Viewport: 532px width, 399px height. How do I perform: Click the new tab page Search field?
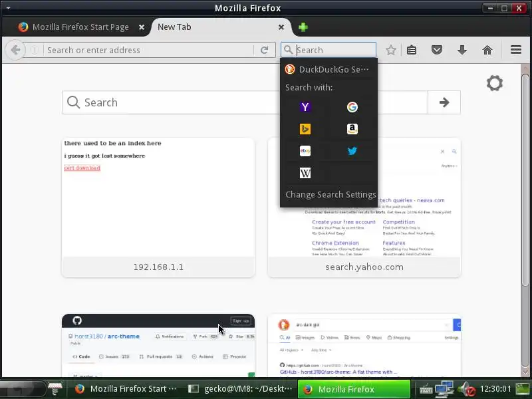(x=244, y=102)
